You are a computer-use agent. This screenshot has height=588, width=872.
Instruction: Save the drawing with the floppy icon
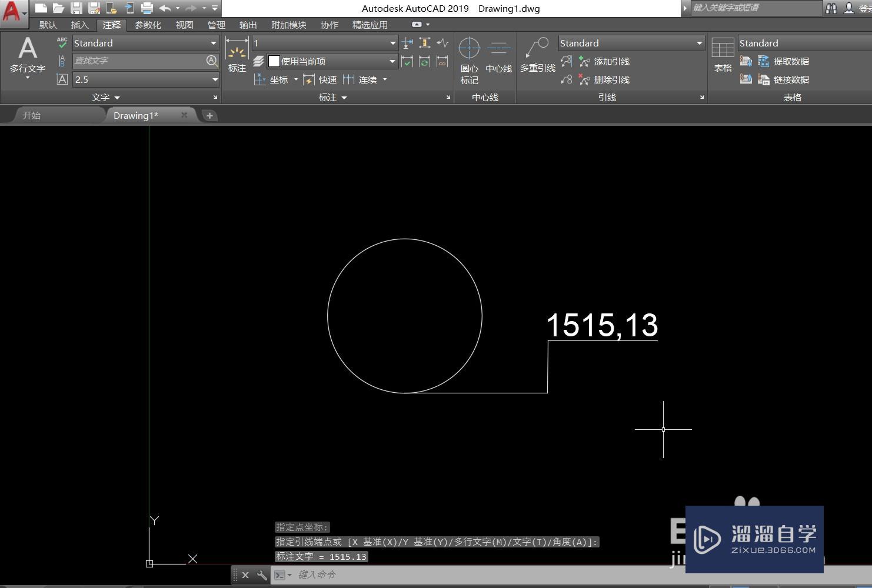click(76, 8)
